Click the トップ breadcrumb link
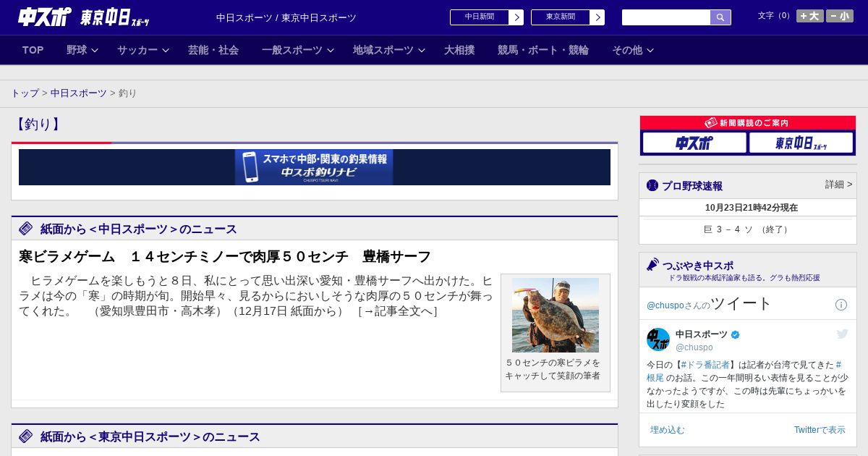 (25, 93)
